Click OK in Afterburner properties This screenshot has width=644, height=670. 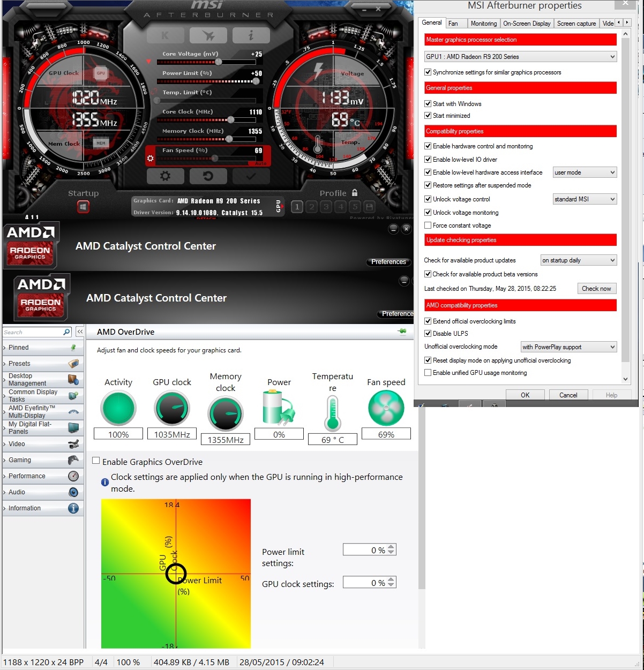point(525,395)
